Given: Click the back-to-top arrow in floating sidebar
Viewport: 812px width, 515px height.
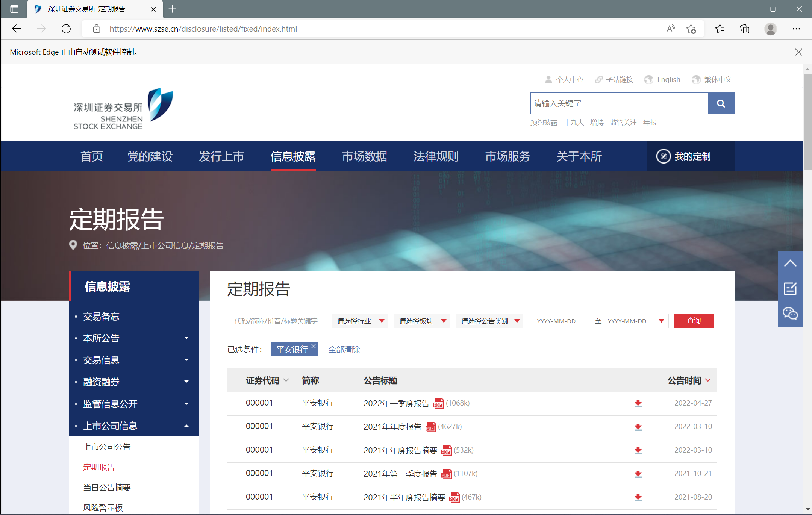Looking at the screenshot, I should (x=790, y=264).
